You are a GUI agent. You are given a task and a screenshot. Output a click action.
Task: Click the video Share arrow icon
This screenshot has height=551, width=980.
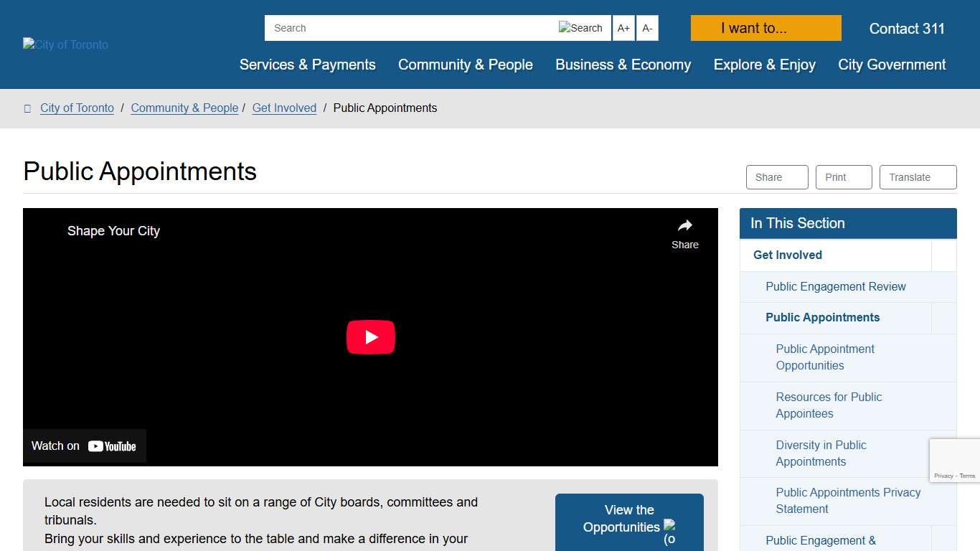(684, 225)
